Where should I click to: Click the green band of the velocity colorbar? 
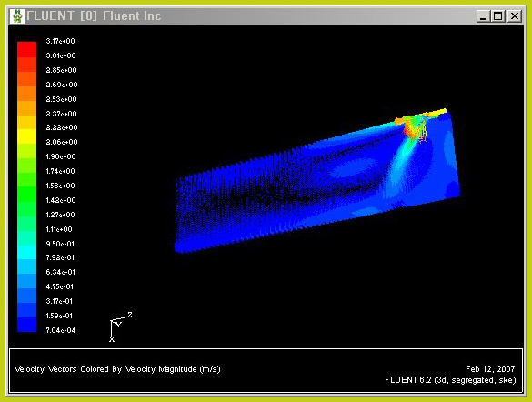pos(26,194)
